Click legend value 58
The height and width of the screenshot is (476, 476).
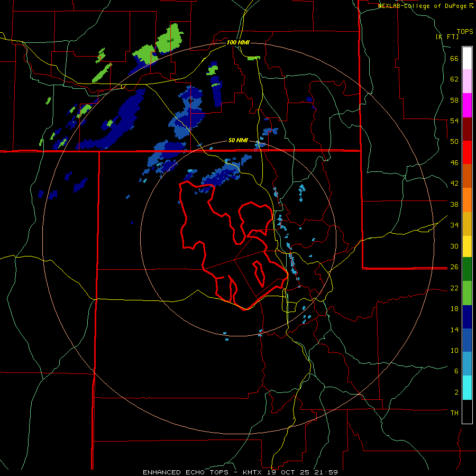coord(454,100)
